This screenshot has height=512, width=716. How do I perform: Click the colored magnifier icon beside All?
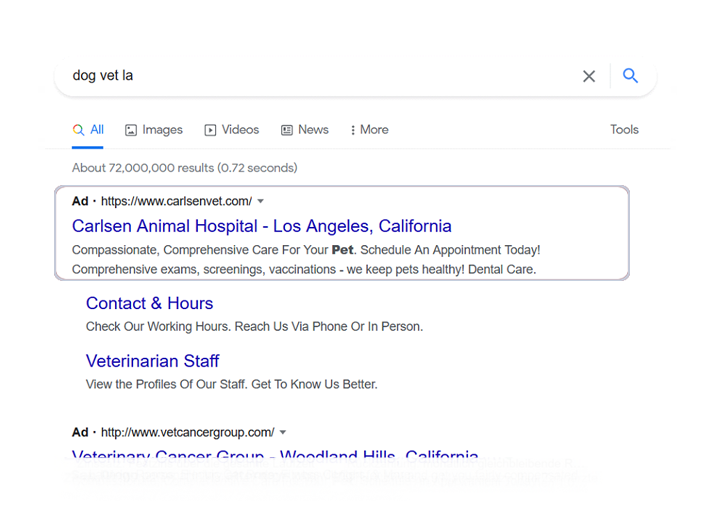(x=78, y=130)
